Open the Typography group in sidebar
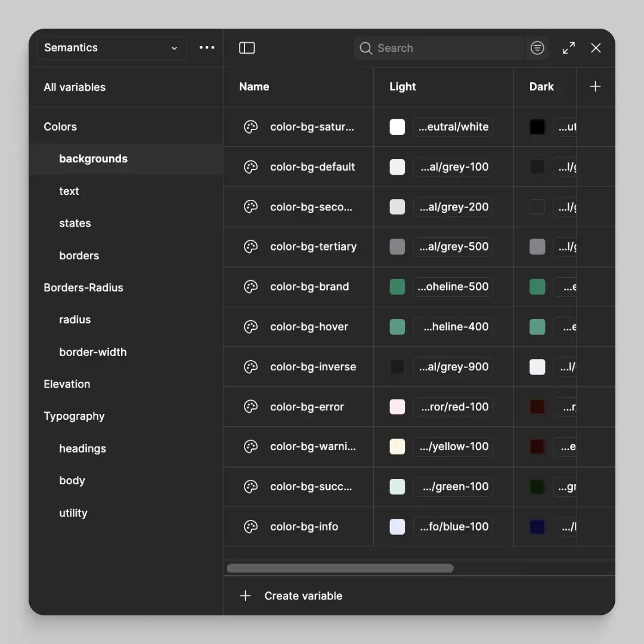The image size is (644, 644). pyautogui.click(x=74, y=416)
